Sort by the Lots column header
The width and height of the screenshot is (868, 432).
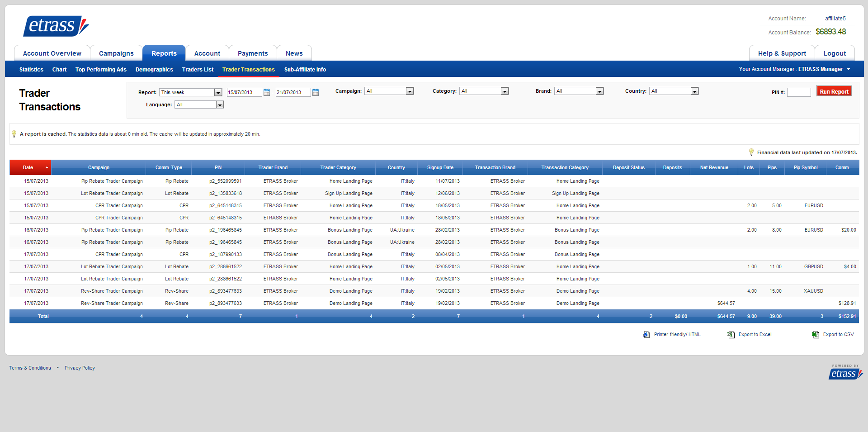point(749,168)
